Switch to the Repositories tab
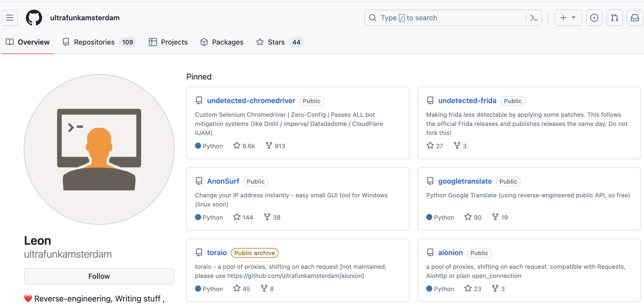This screenshot has width=644, height=304. coord(99,42)
